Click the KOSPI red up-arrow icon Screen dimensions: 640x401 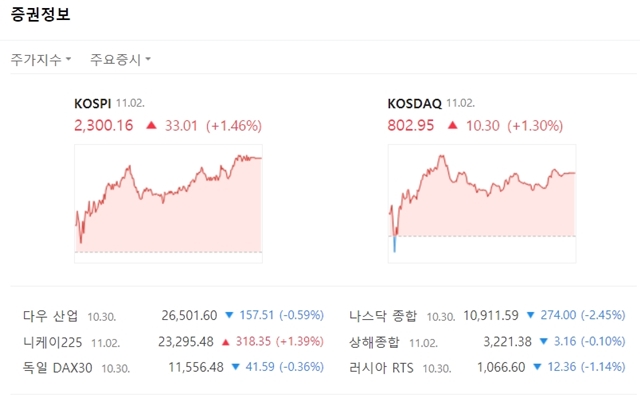pos(151,126)
